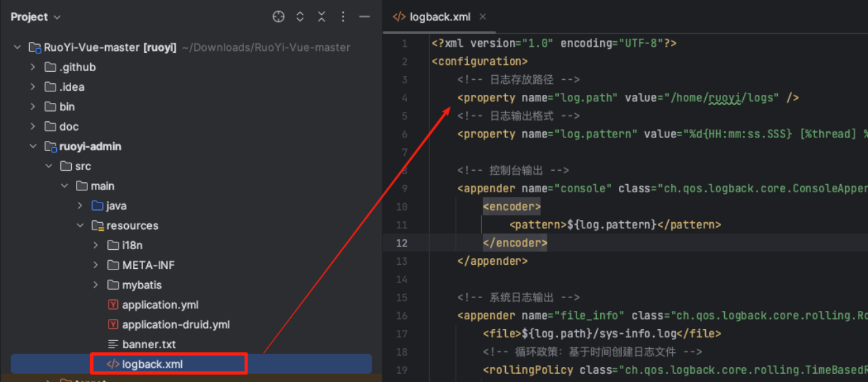Screen dimensions: 868x382
Task: Click the <rollingPolicy tag on line 19
Action: (x=528, y=370)
